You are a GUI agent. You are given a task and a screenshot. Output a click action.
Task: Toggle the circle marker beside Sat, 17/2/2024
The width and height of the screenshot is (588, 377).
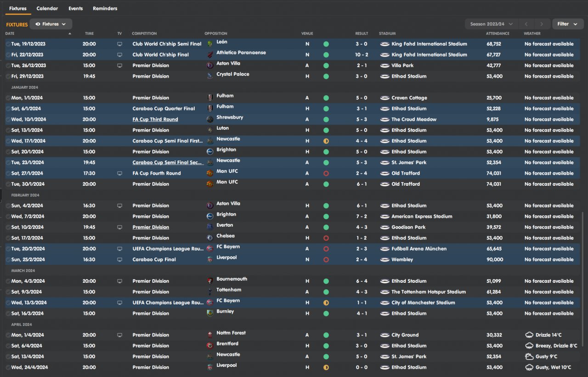[8, 238]
